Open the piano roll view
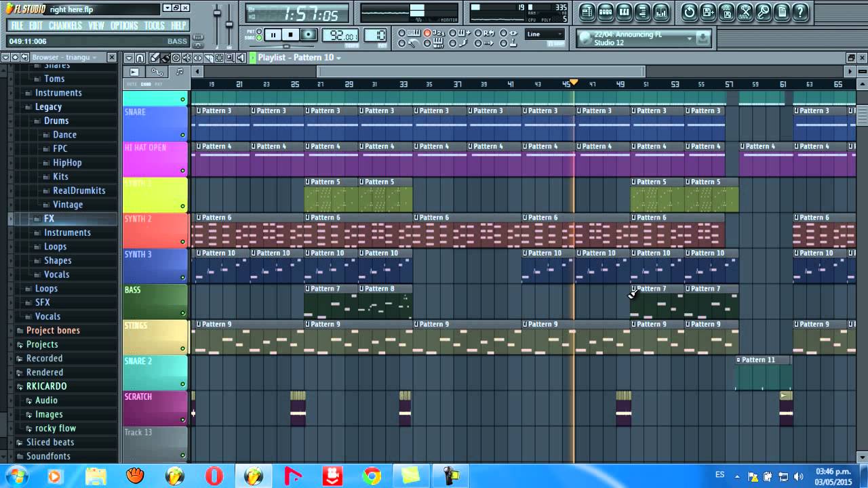868x488 pixels. [624, 12]
